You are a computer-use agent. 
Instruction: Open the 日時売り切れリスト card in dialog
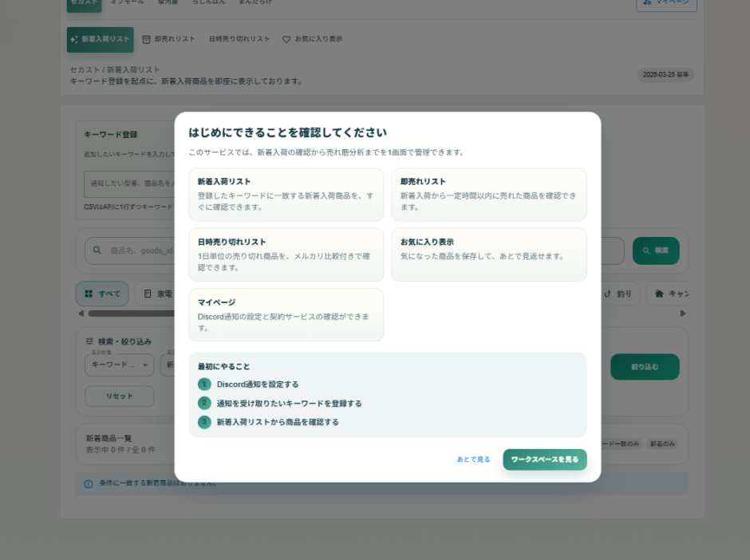(286, 254)
